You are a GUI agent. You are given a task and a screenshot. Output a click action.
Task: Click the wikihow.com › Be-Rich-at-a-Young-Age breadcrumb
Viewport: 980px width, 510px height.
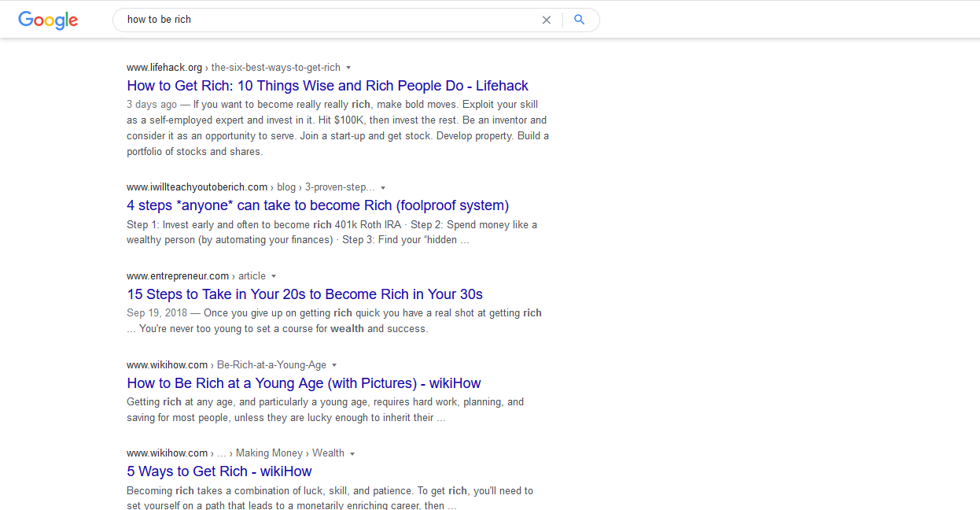click(x=227, y=365)
